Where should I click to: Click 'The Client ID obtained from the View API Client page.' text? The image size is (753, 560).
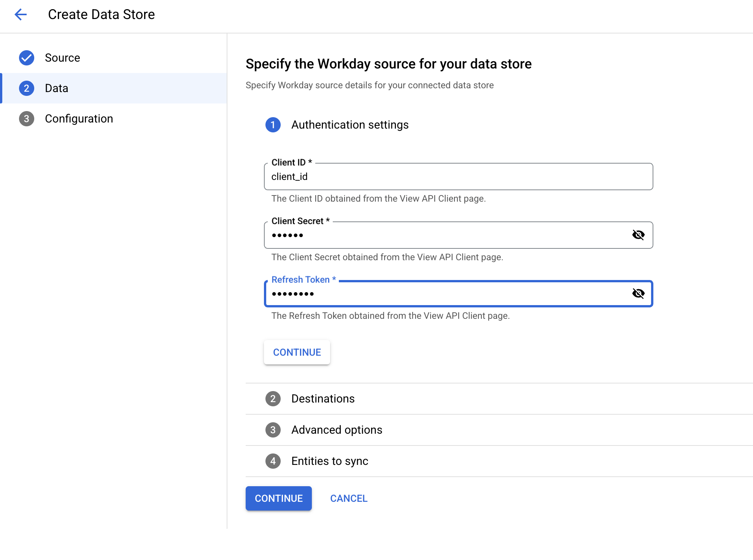[378, 199]
